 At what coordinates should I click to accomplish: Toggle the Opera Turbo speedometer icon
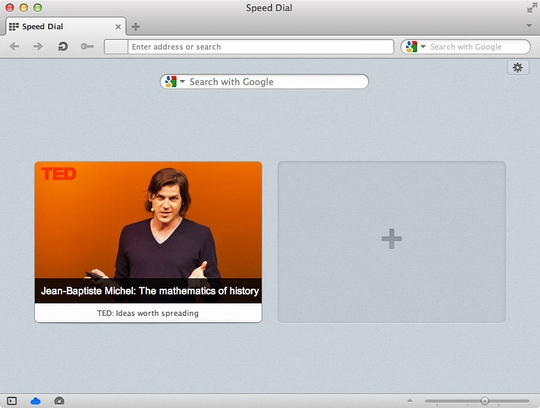click(x=59, y=401)
